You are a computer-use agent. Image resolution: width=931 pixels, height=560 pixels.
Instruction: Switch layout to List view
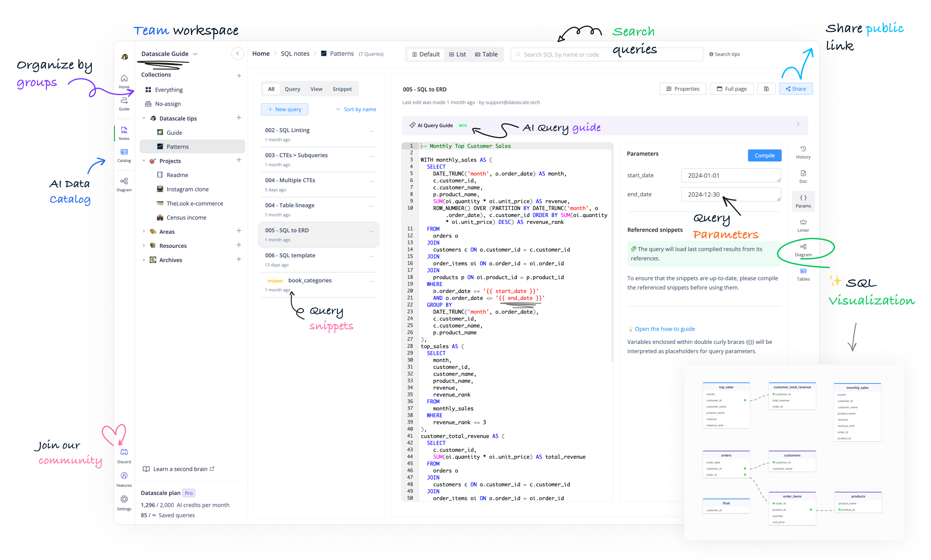click(x=457, y=54)
